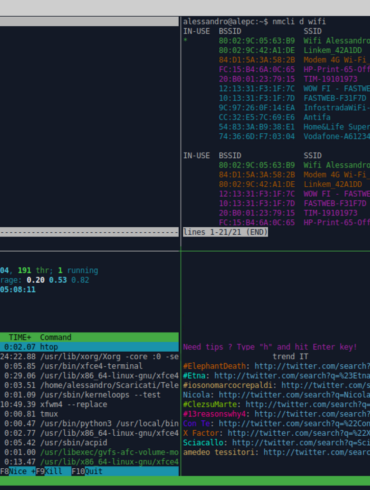Select the highlighted htop process row
The width and height of the screenshot is (370, 490).
pos(89,347)
